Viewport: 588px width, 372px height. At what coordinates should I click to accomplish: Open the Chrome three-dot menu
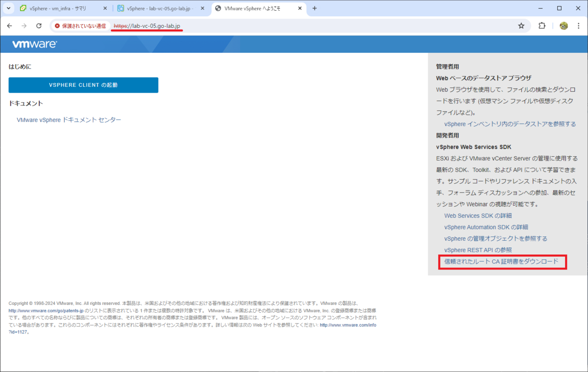(x=579, y=26)
